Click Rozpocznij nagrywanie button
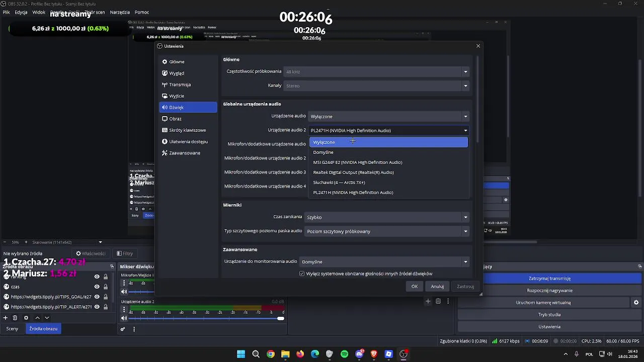Image resolution: width=644 pixels, height=362 pixels. click(x=549, y=291)
